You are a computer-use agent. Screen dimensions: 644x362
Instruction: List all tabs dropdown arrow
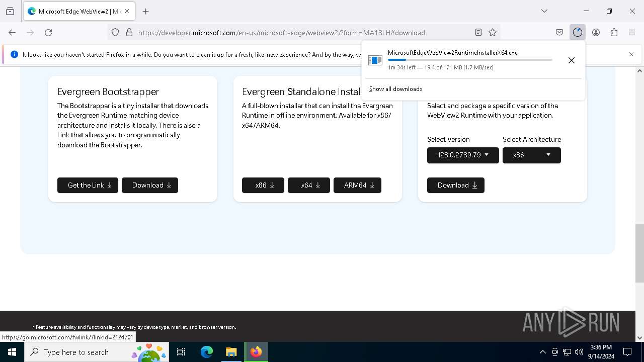(544, 11)
